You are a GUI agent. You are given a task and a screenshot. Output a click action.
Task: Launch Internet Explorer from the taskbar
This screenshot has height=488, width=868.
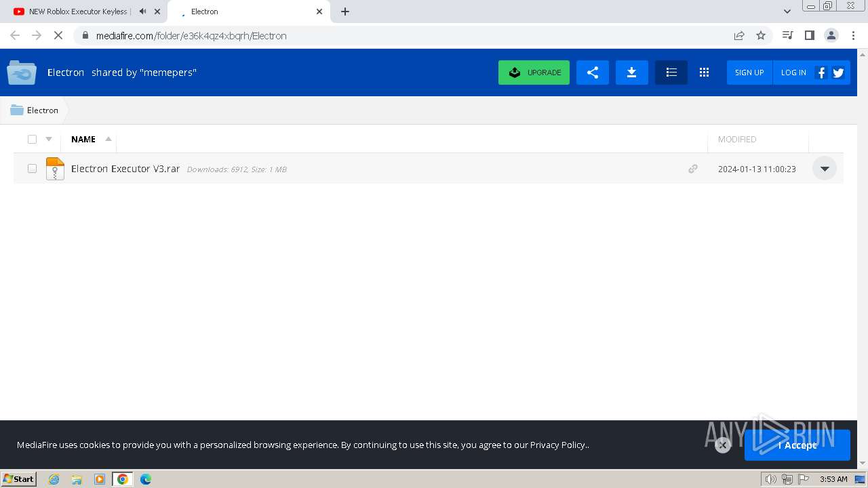(54, 479)
